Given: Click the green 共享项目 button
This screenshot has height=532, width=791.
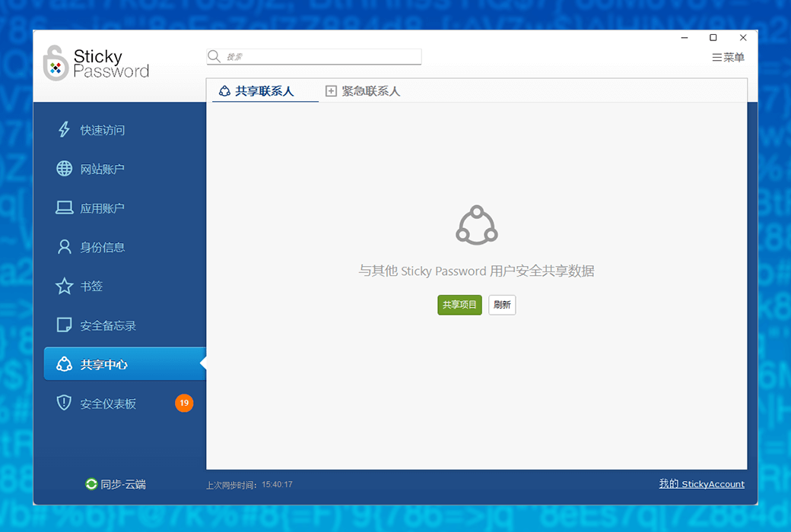Looking at the screenshot, I should click(x=459, y=305).
